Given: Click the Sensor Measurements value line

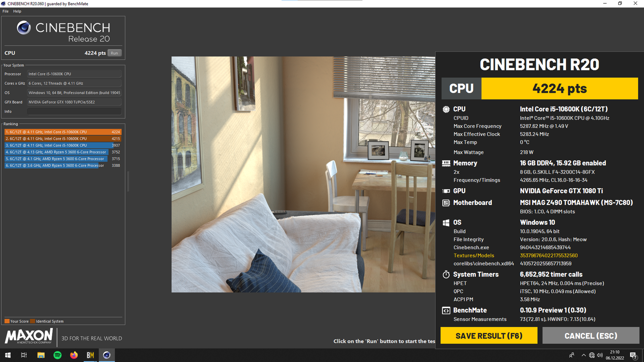Looking at the screenshot, I should [x=557, y=319].
